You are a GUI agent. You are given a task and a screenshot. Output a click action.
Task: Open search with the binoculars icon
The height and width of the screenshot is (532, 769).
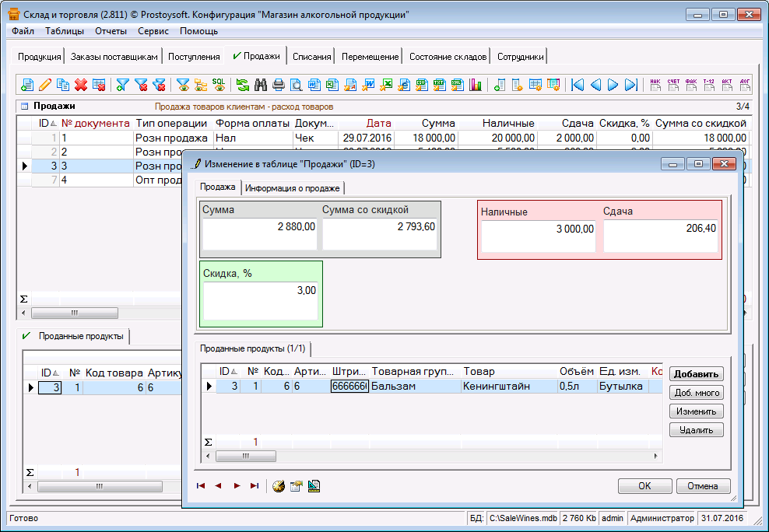tap(261, 85)
